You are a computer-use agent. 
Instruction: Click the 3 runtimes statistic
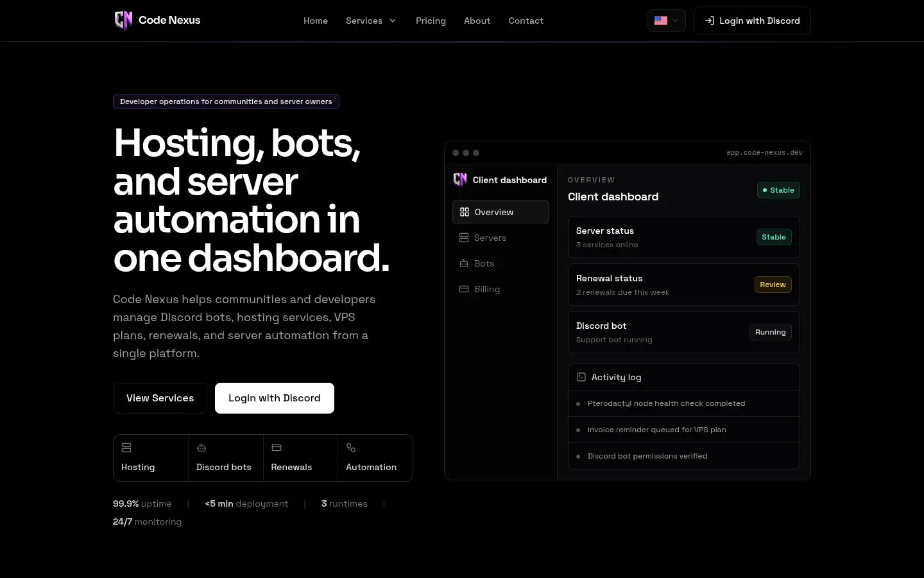[x=345, y=504]
